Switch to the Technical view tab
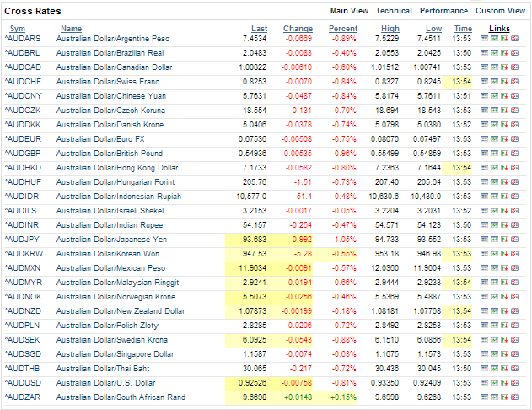This screenshot has height=410, width=532. click(394, 11)
